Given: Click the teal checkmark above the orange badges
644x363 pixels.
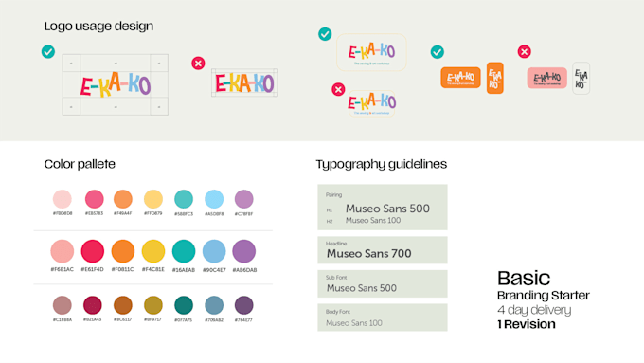Looking at the screenshot, I should click(x=437, y=52).
